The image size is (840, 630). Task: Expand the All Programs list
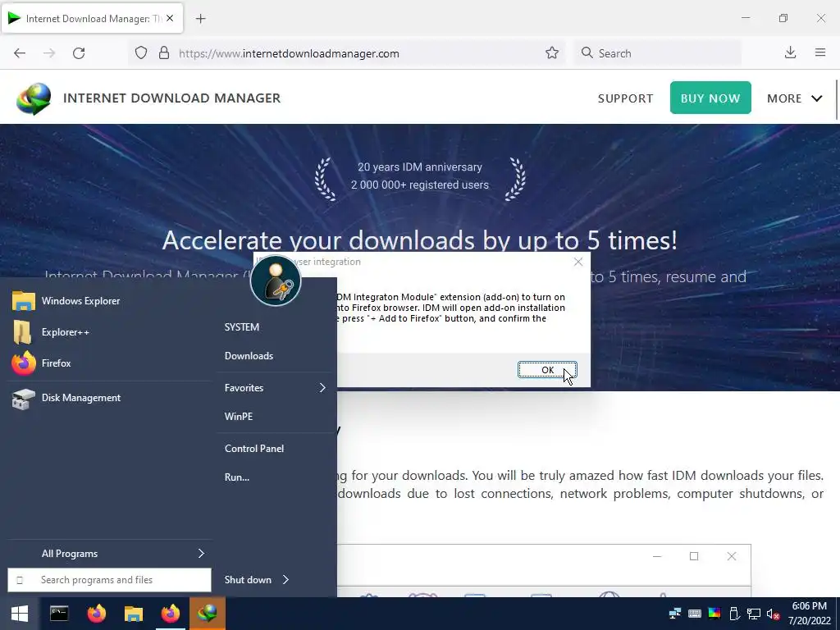pos(109,554)
